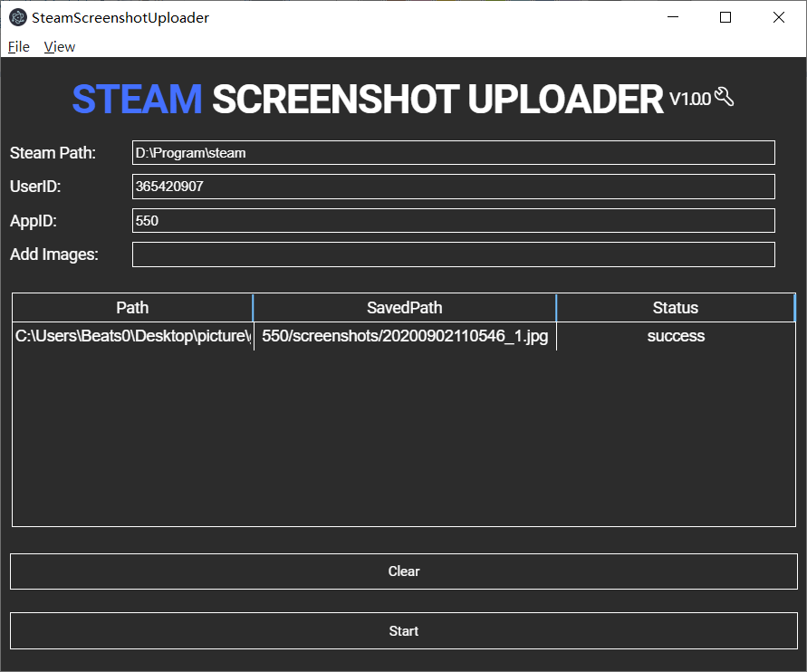Maximize the SteamScreenshotUploader window
807x672 pixels.
(x=725, y=17)
